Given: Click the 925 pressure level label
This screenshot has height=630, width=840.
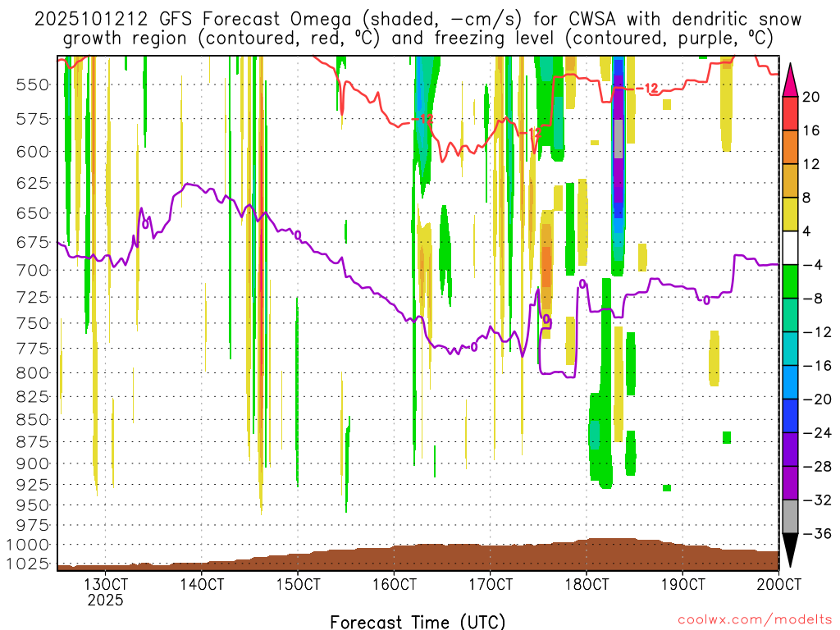Looking at the screenshot, I should pos(33,484).
